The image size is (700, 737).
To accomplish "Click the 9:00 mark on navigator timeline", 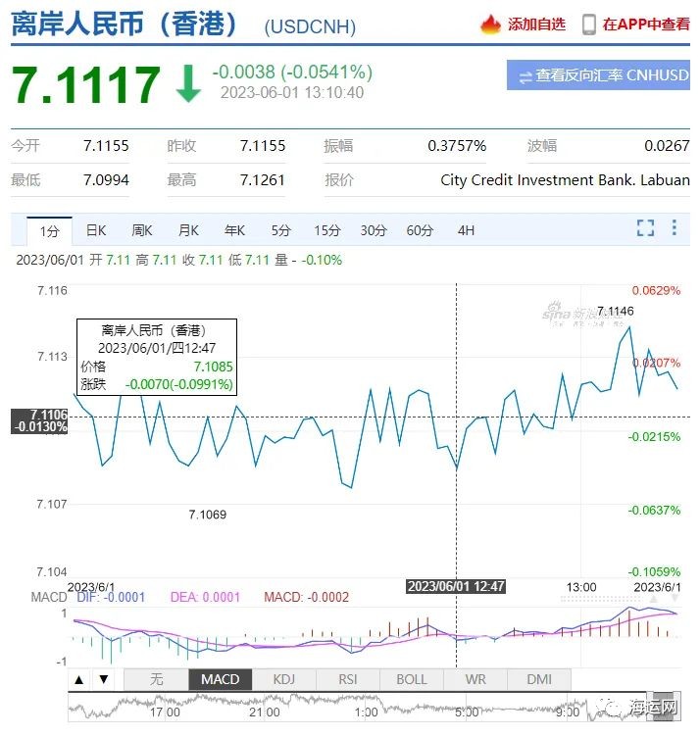I will coord(568,712).
